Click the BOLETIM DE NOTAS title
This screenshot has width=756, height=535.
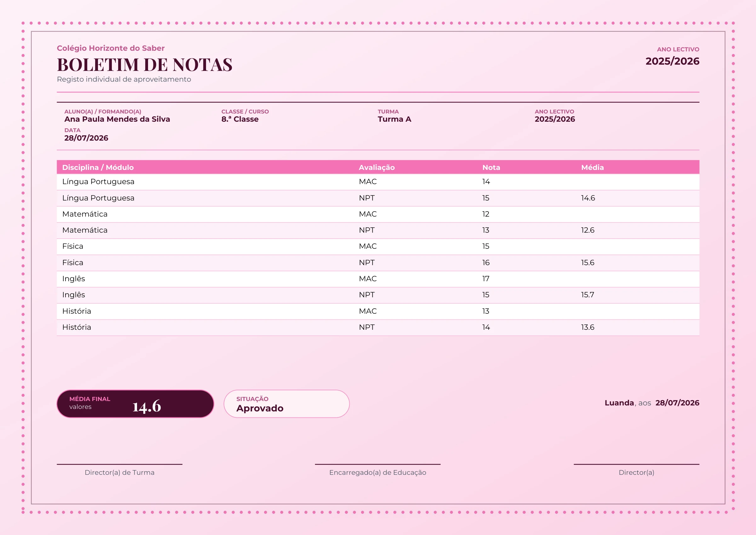[145, 65]
